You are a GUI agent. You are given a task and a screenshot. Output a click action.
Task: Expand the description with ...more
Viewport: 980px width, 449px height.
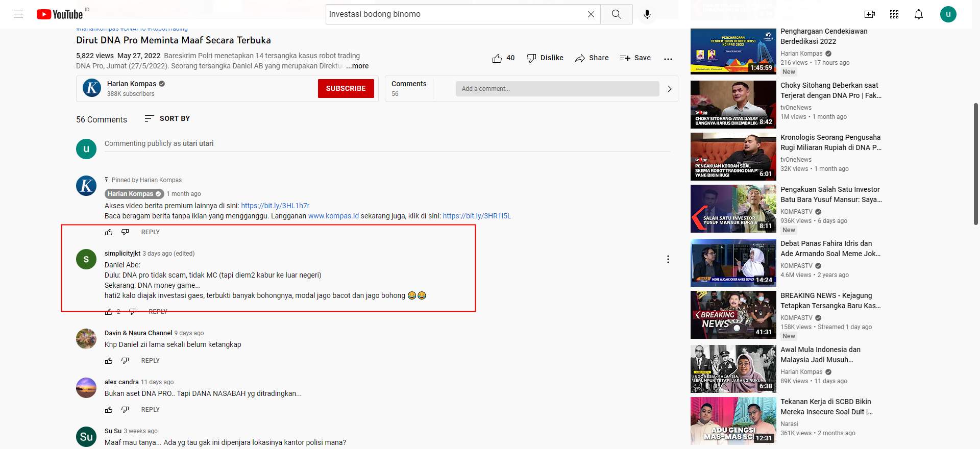(357, 66)
